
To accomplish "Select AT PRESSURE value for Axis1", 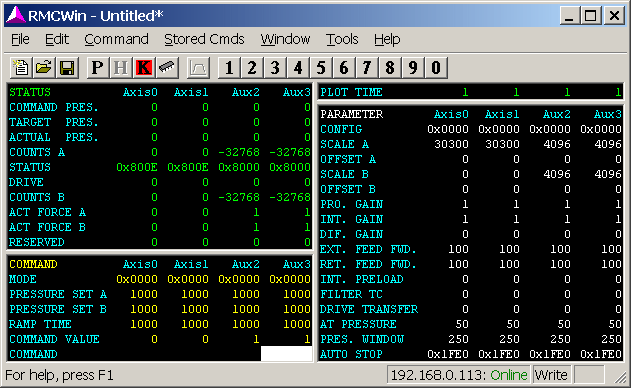I will 513,324.
